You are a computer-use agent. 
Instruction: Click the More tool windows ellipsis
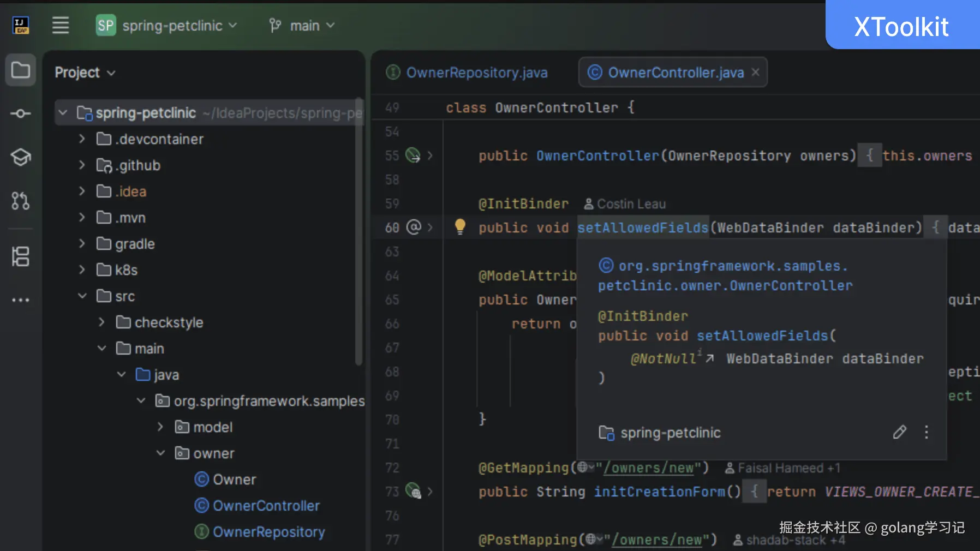(21, 300)
